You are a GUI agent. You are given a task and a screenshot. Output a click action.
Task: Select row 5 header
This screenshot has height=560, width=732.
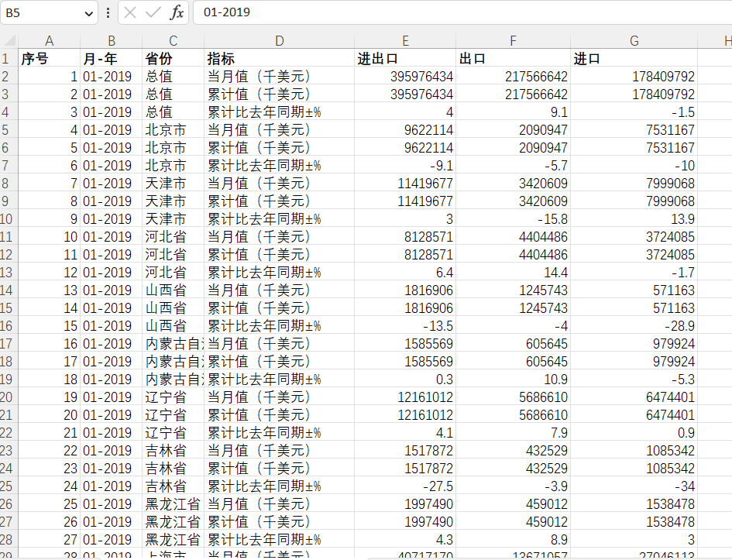coord(9,129)
